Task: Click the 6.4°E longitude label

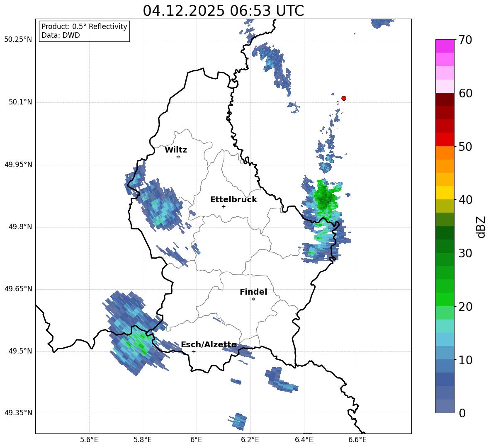Action: 304,440
